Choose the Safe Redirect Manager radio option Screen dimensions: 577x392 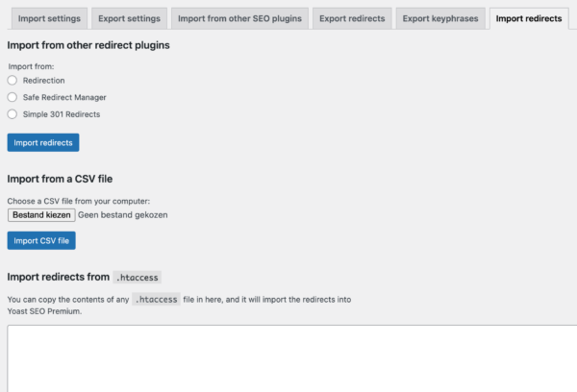(13, 97)
